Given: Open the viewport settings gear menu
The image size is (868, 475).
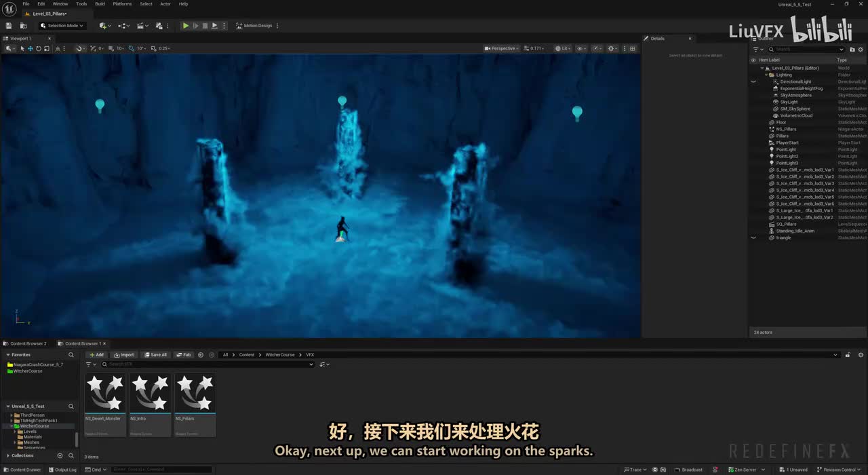Looking at the screenshot, I should click(x=613, y=48).
